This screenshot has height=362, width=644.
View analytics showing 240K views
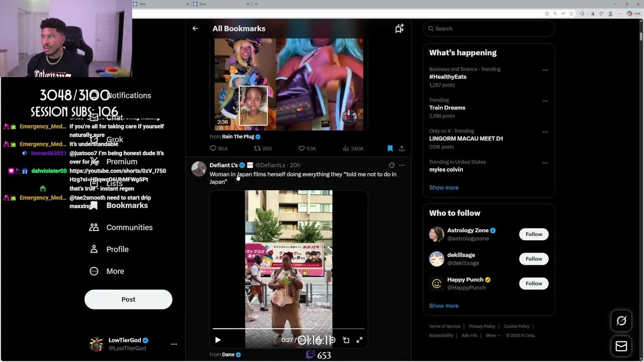(353, 148)
